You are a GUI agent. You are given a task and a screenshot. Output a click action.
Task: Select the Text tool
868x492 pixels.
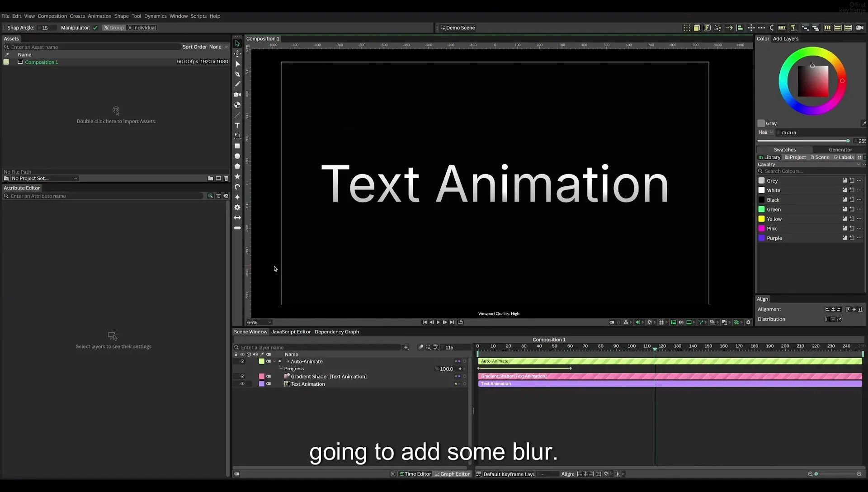237,125
